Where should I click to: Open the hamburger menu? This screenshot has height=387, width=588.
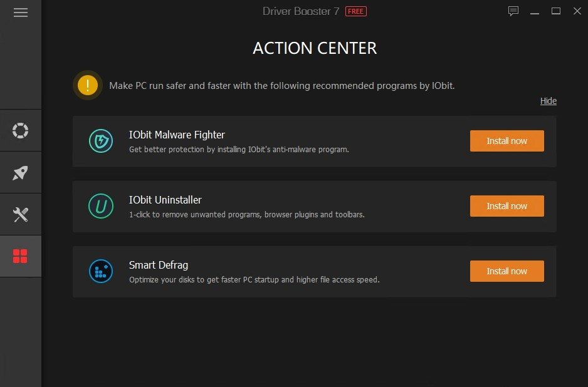[x=21, y=13]
